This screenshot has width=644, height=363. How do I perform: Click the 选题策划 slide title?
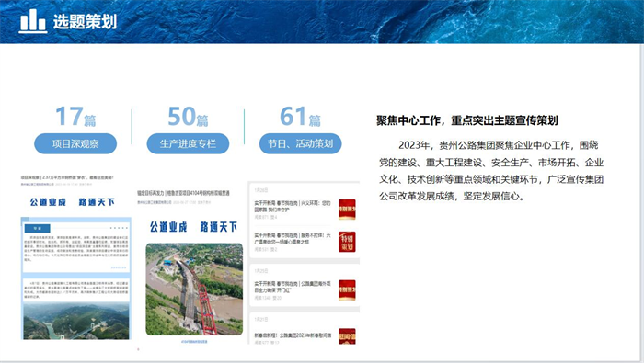point(85,22)
